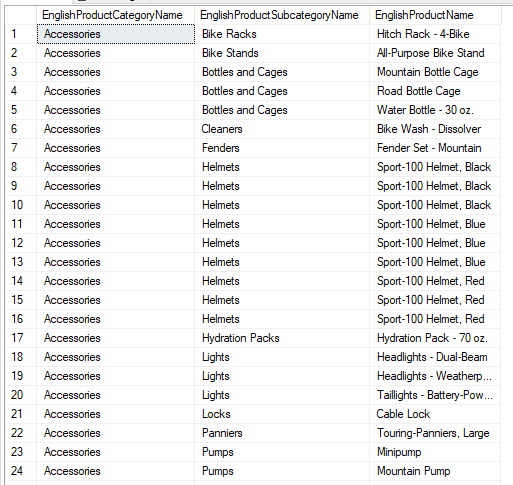Select the Accessories cell in row 1
The width and height of the screenshot is (513, 485).
point(116,34)
